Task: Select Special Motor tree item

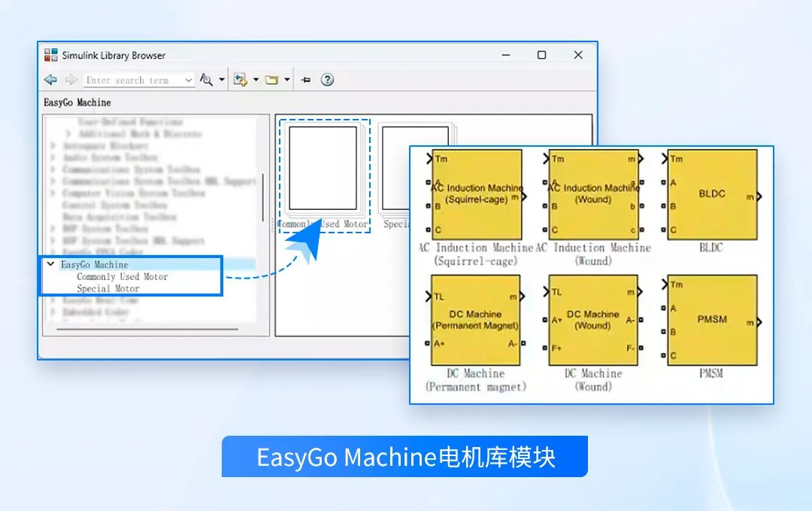Action: [108, 289]
